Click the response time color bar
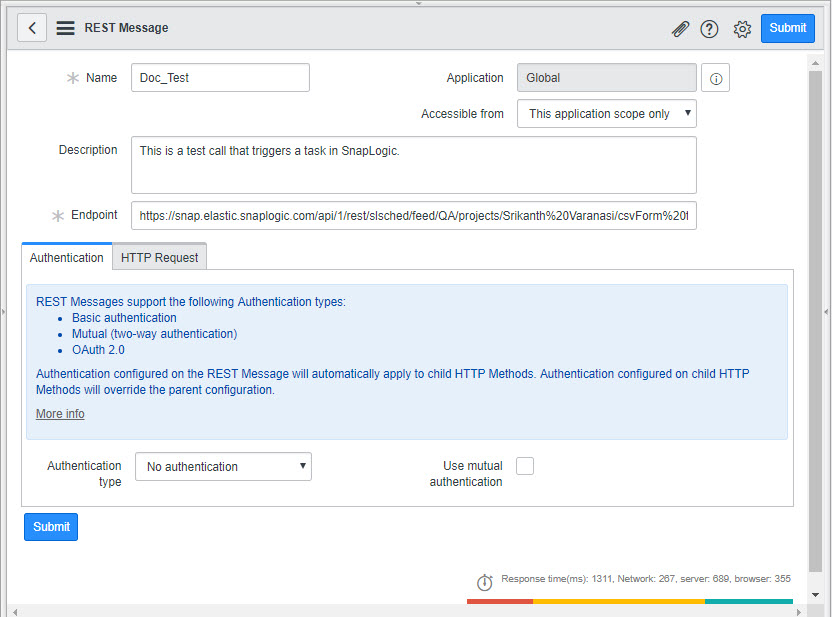Image resolution: width=832 pixels, height=617 pixels. pyautogui.click(x=629, y=601)
